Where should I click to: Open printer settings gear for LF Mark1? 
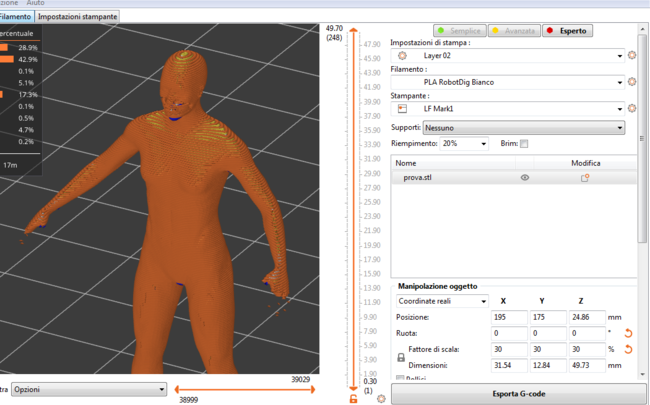[x=632, y=108]
